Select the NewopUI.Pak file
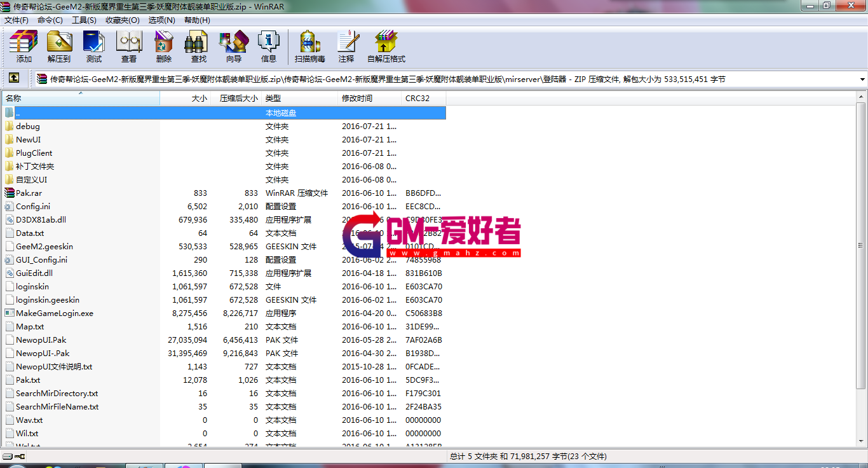 [41, 340]
